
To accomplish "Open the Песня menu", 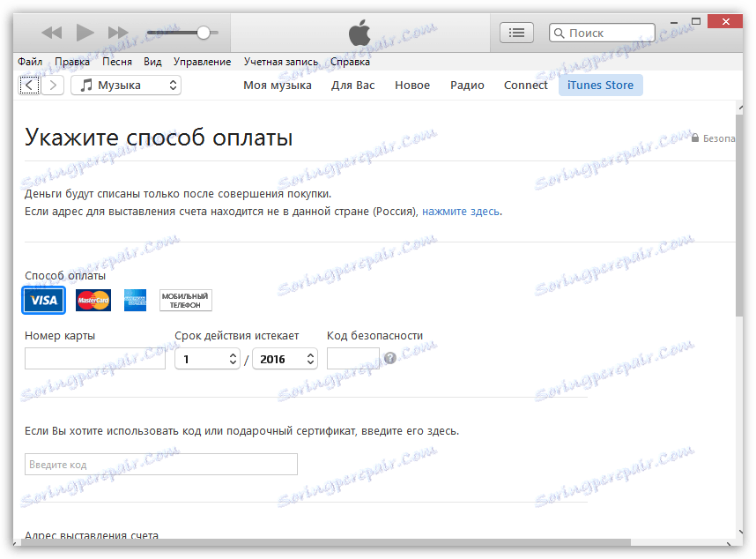I will 116,62.
